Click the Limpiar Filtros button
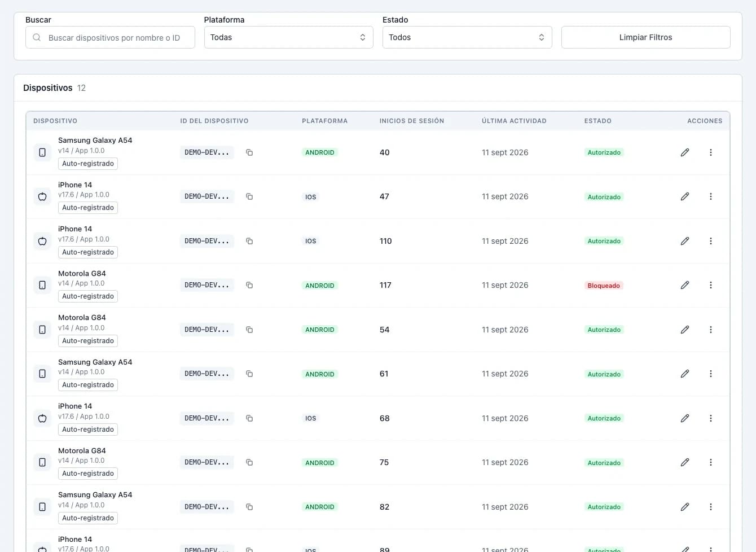Screen dimensions: 756x552 pos(645,37)
